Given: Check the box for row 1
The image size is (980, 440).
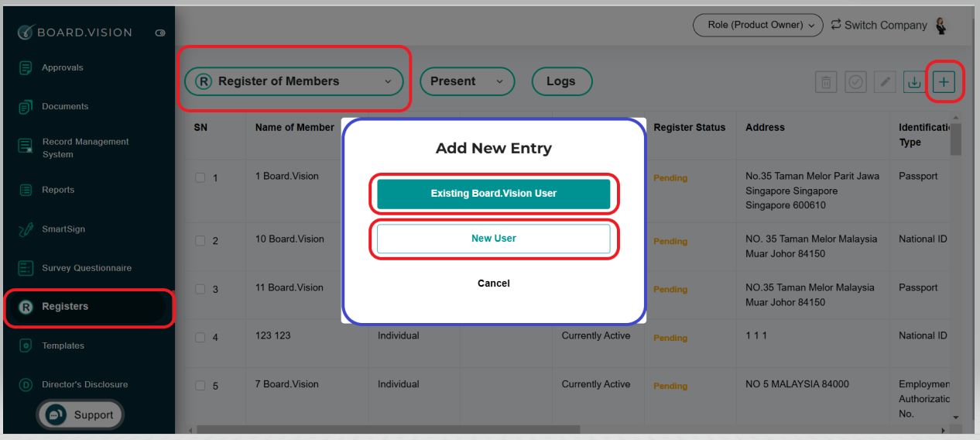Looking at the screenshot, I should [200, 177].
